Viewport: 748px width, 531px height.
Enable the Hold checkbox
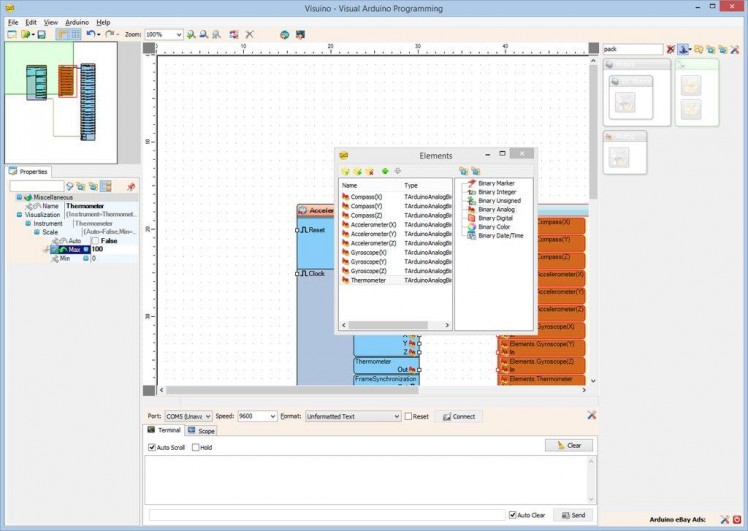pyautogui.click(x=196, y=447)
